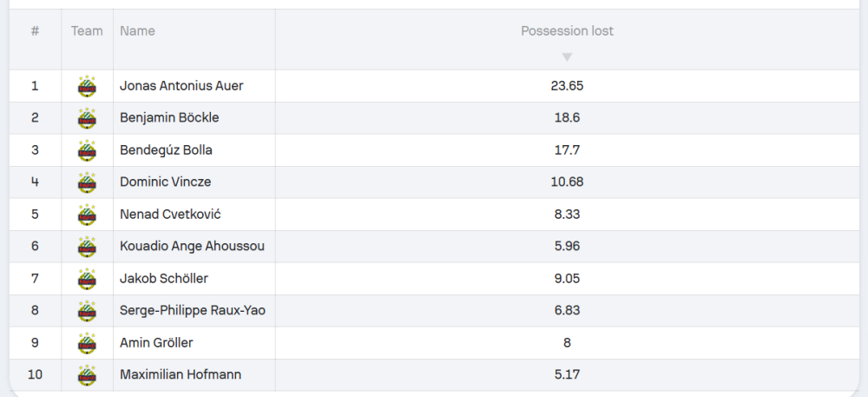Click team crest beside Bendegúz Bolla
The height and width of the screenshot is (397, 868).
tap(87, 150)
